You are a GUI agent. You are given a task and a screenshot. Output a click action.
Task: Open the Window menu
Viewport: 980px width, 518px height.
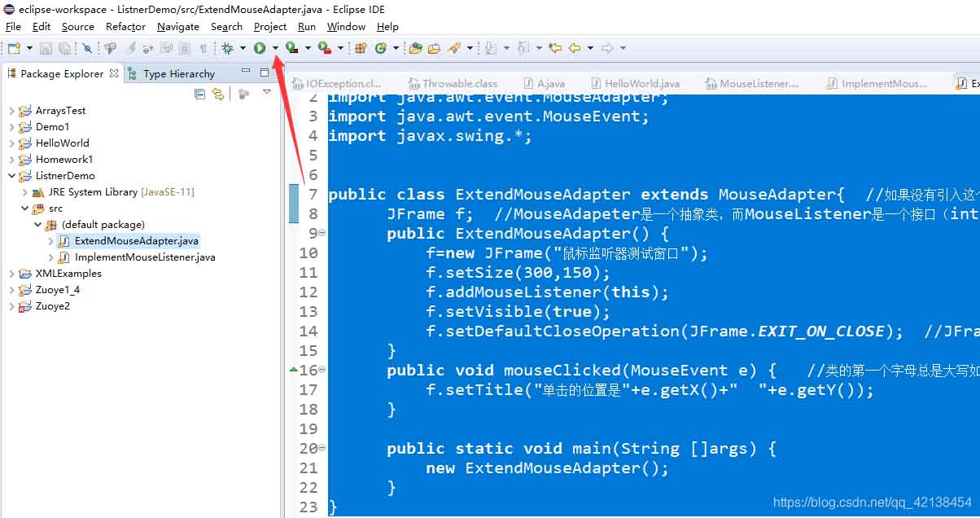(x=347, y=26)
